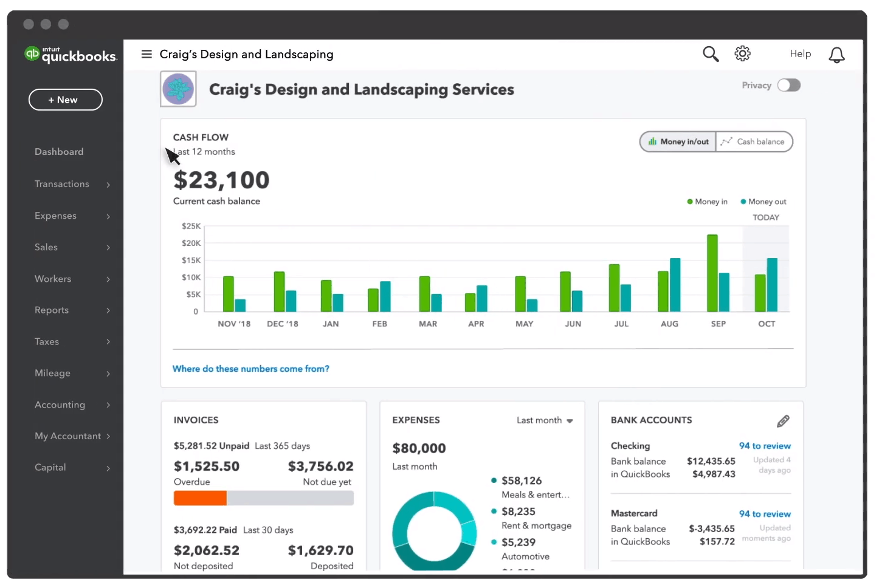
Task: Open the hamburger menu icon
Action: pos(146,54)
